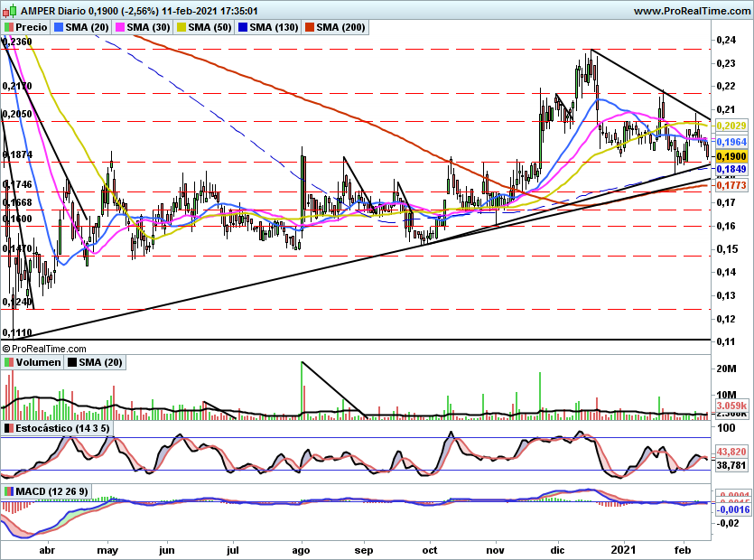Viewport: 754px width, 560px height.
Task: Click the 2021 time axis label
Action: (x=623, y=550)
